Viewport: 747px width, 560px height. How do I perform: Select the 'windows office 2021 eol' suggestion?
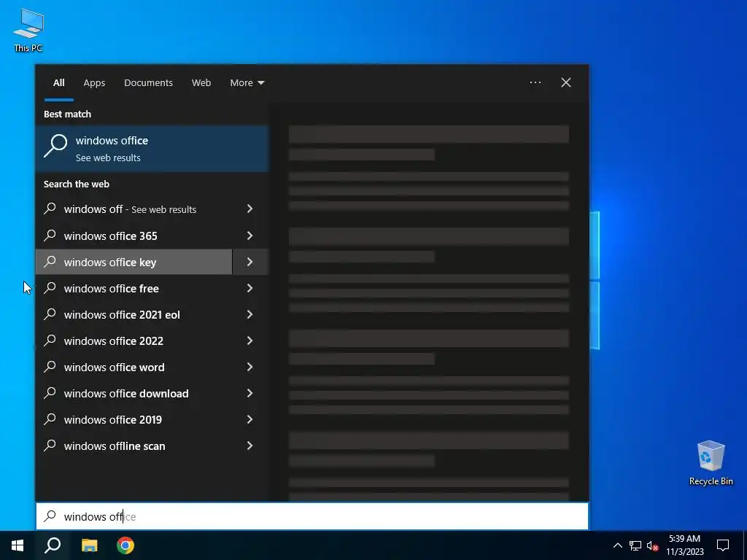pyautogui.click(x=134, y=314)
